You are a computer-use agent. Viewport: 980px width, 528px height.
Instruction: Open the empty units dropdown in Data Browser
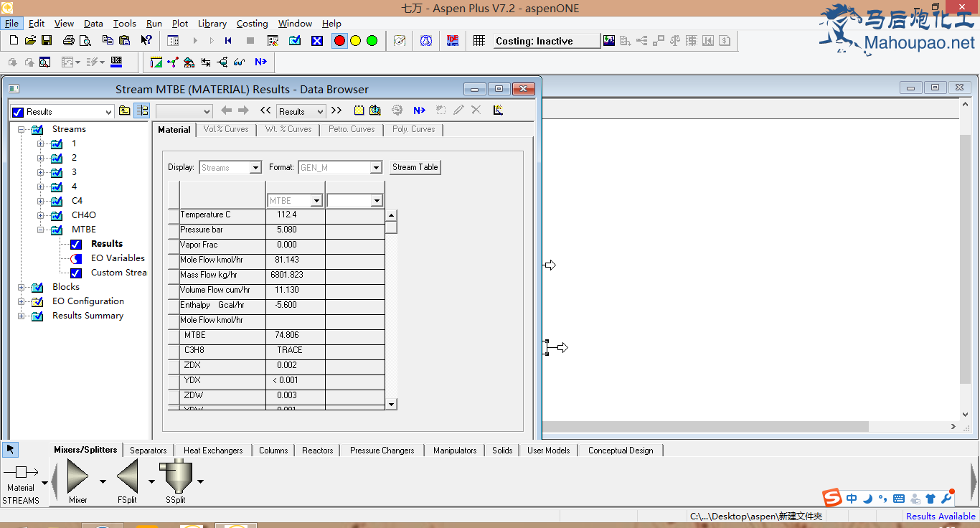(x=207, y=112)
